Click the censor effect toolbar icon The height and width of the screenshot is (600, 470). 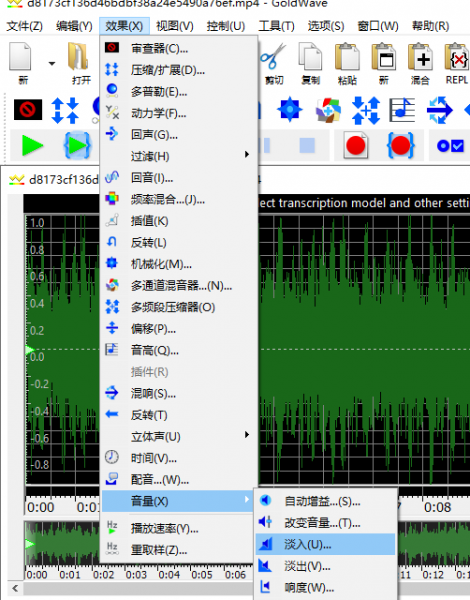click(28, 110)
